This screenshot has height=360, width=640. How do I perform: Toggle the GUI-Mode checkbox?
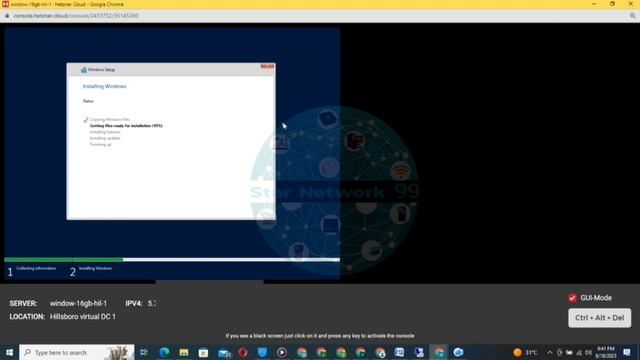pos(572,298)
